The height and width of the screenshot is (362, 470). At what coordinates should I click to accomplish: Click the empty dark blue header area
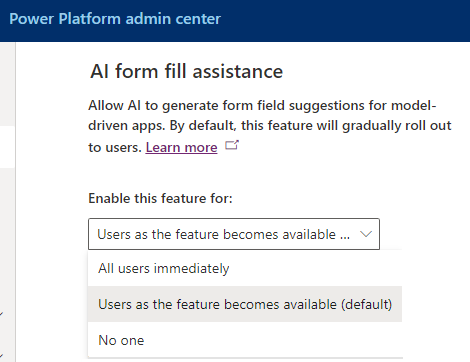345,20
